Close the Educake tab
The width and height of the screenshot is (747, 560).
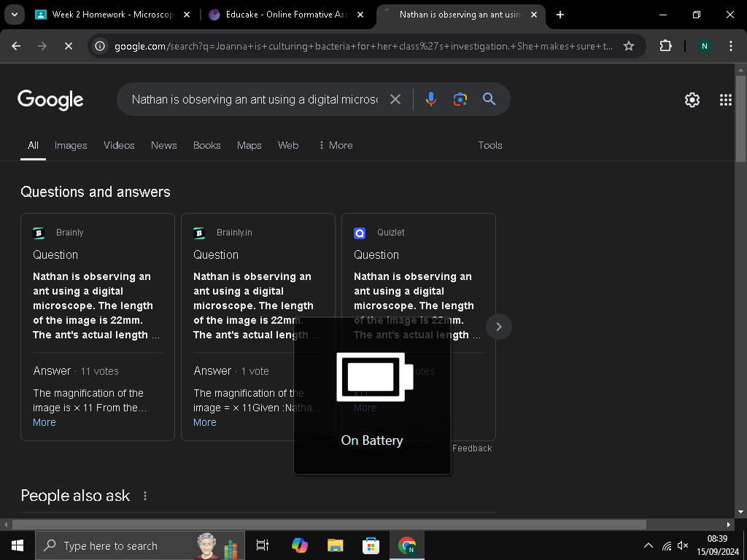click(360, 15)
